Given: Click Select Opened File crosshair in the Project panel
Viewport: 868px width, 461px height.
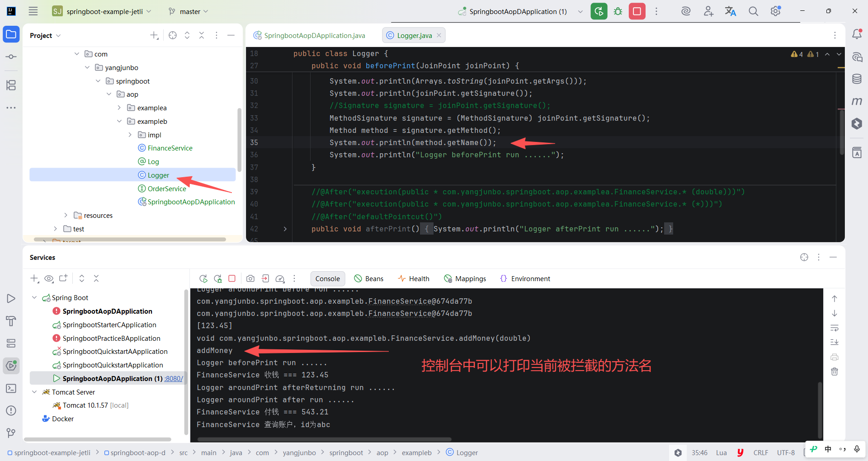Looking at the screenshot, I should click(173, 35).
